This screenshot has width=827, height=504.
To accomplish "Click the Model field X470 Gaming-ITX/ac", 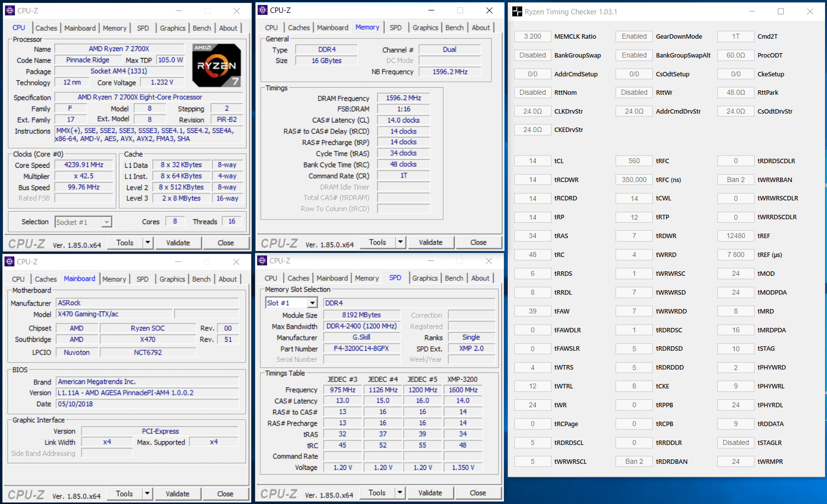I will 114,314.
